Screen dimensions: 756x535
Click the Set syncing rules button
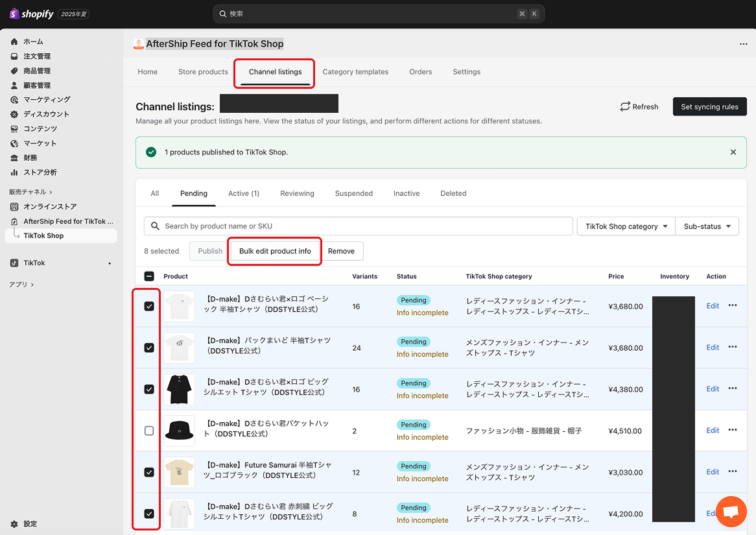[709, 107]
